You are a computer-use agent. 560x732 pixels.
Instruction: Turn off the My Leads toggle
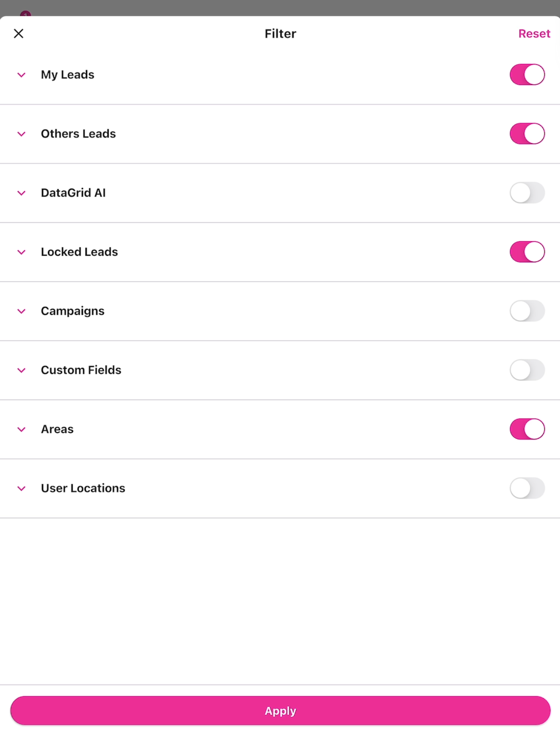click(x=527, y=74)
